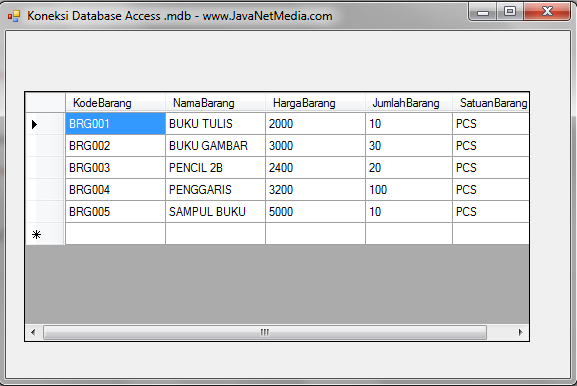Screen dimensions: 577x386
Task: Select the quantity 100 cell
Action: [x=409, y=190]
